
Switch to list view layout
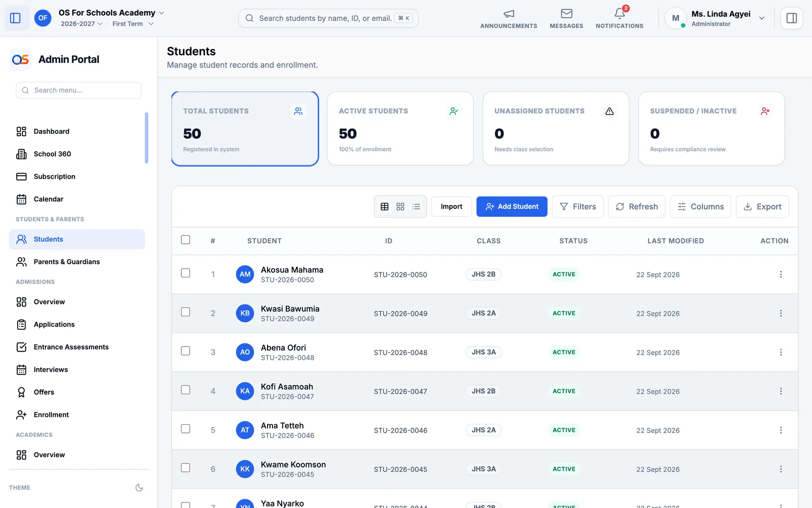(x=416, y=207)
